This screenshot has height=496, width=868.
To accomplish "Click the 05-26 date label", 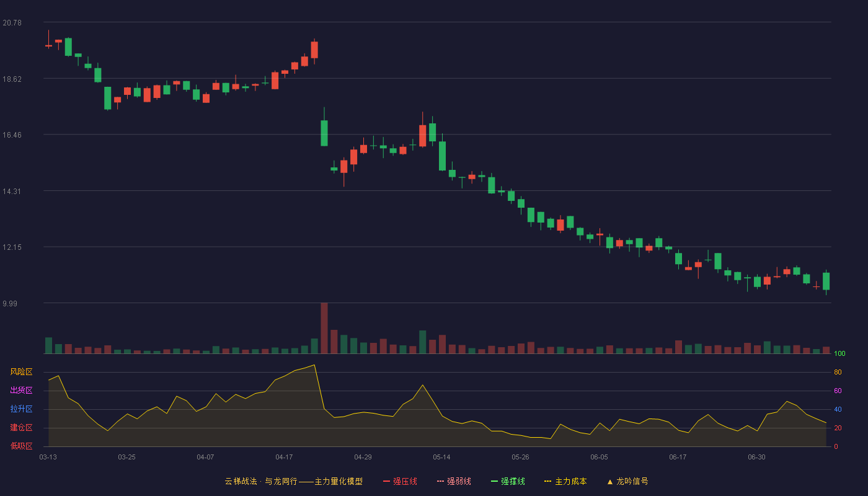I will pos(520,457).
